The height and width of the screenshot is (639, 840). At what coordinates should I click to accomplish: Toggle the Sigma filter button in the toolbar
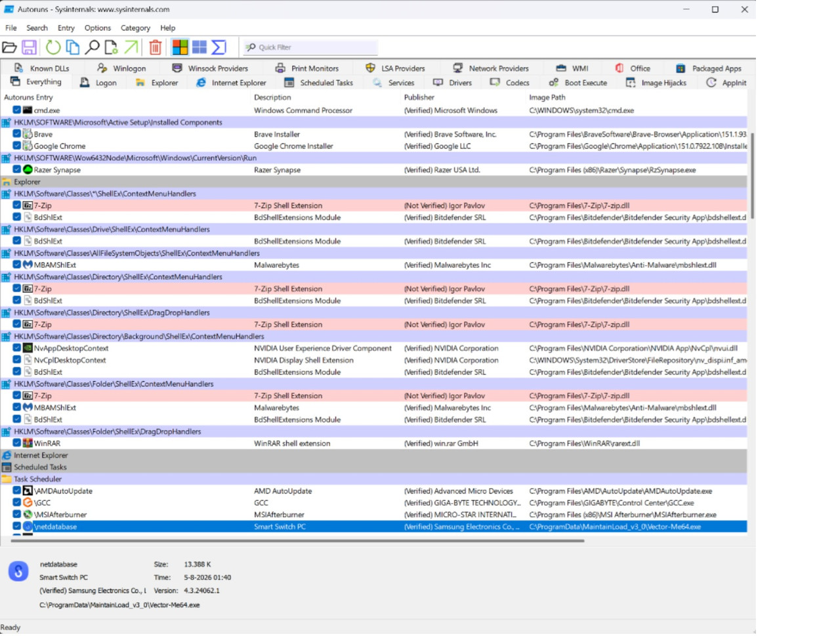tap(219, 47)
